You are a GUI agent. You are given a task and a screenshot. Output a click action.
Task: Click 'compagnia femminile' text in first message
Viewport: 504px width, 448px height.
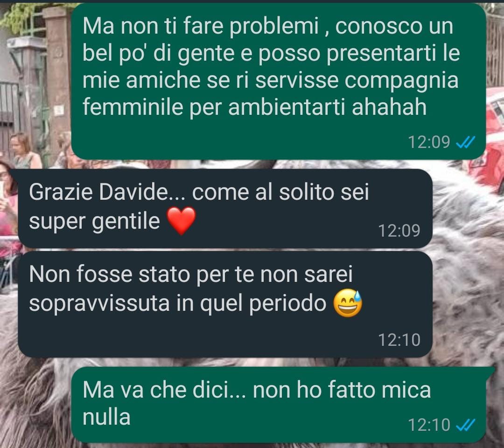point(270,93)
